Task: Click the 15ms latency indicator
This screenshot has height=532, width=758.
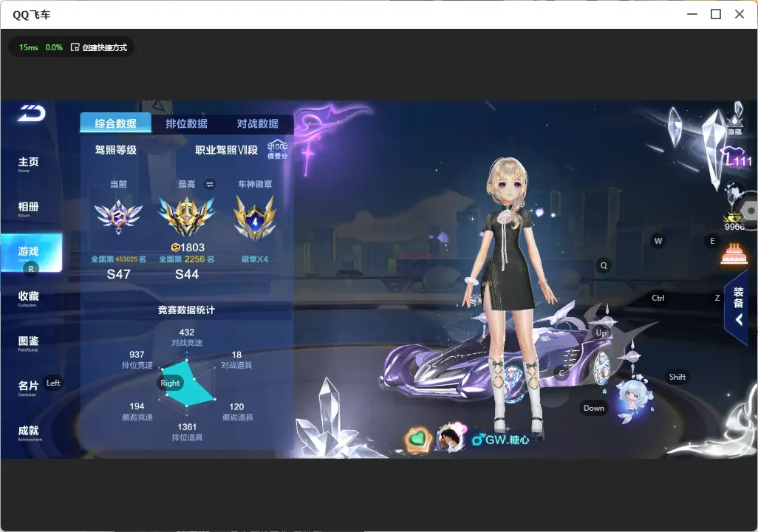Action: [x=29, y=47]
